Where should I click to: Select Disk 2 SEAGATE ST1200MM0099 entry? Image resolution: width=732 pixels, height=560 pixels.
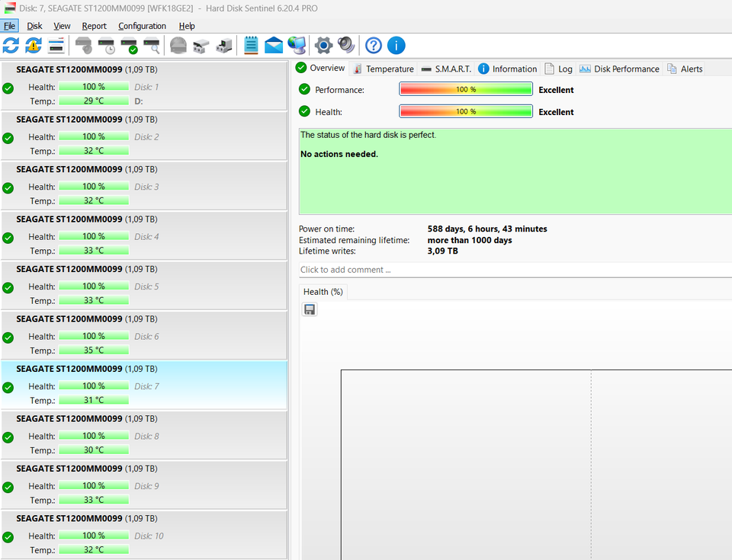144,136
